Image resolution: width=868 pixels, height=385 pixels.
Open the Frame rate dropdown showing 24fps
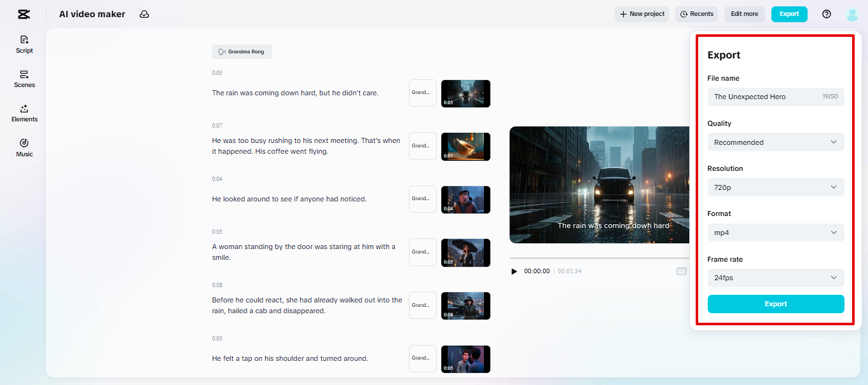pyautogui.click(x=775, y=278)
